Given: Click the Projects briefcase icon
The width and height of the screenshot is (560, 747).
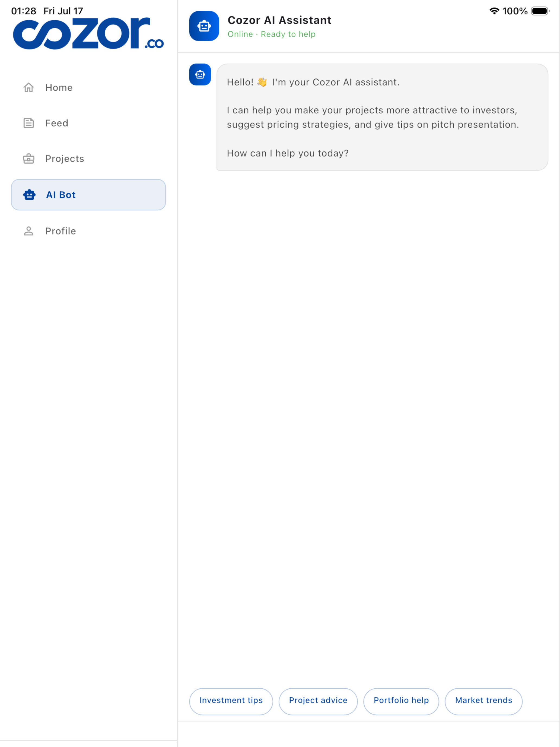Looking at the screenshot, I should click(29, 158).
